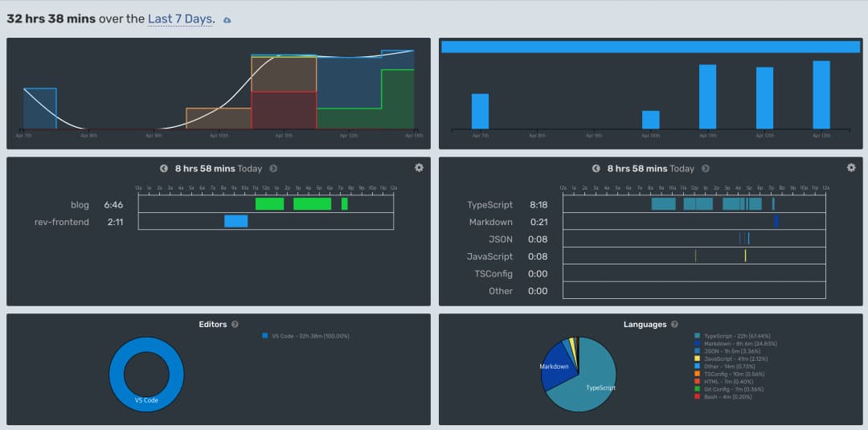Click the Languages panel title
This screenshot has width=868, height=430.
pos(645,324)
